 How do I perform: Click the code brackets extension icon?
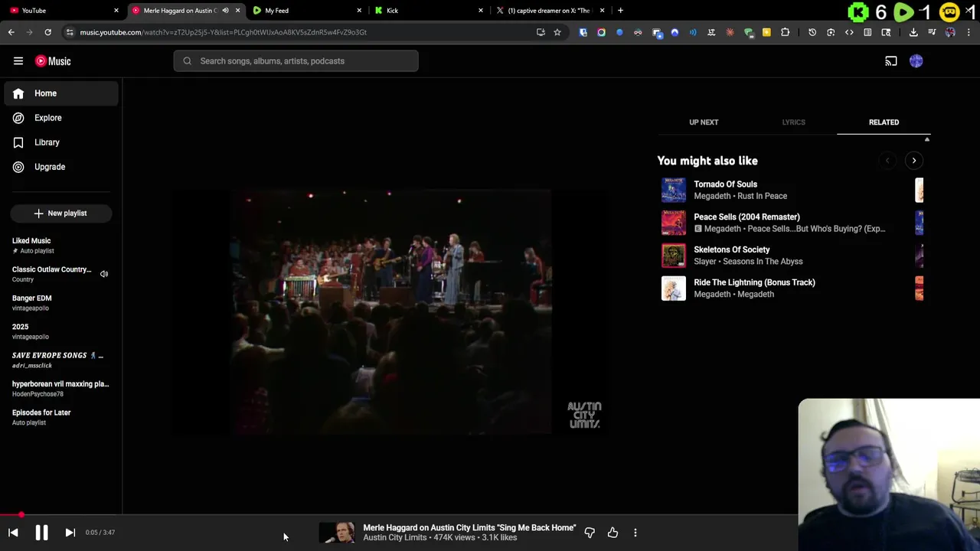point(849,32)
